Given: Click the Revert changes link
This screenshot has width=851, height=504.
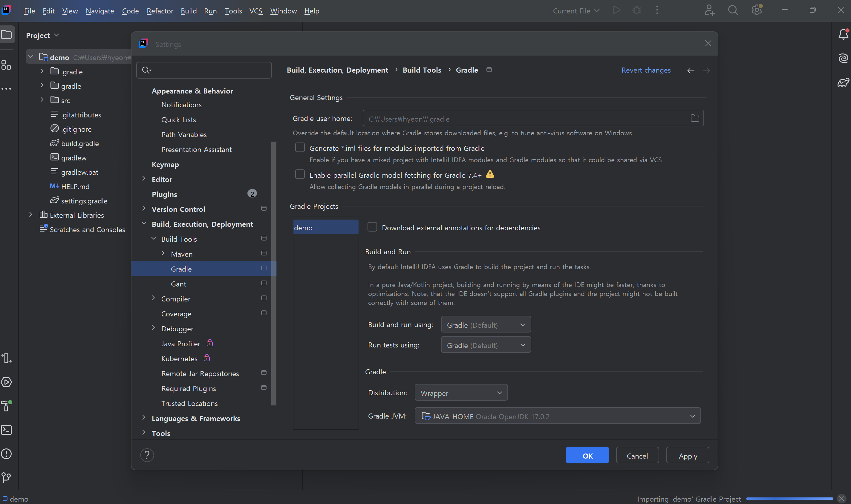Looking at the screenshot, I should pos(646,70).
